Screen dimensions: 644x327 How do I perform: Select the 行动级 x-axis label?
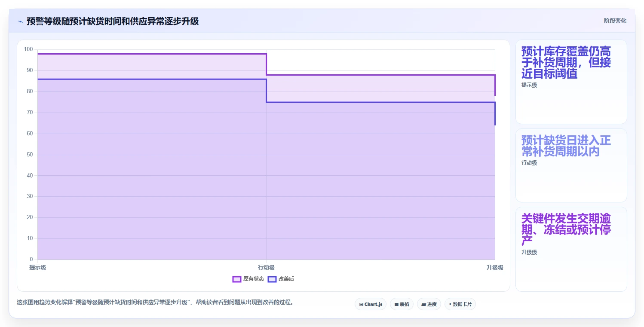pos(266,268)
